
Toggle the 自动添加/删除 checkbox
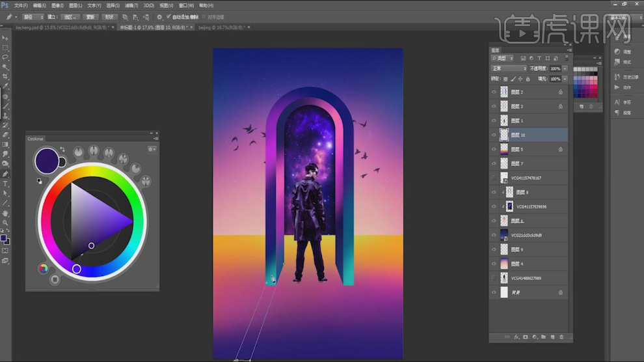point(169,17)
